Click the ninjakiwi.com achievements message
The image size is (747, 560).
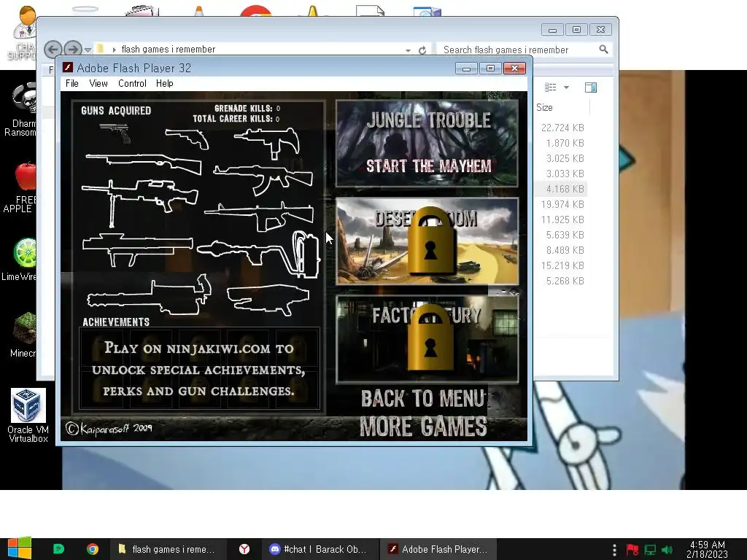coord(199,369)
